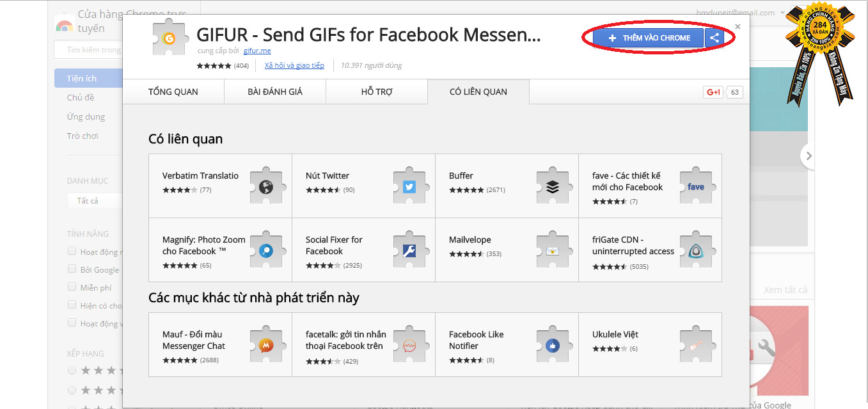Open the Buffer extension card title
This screenshot has width=868, height=409.
[x=461, y=175]
